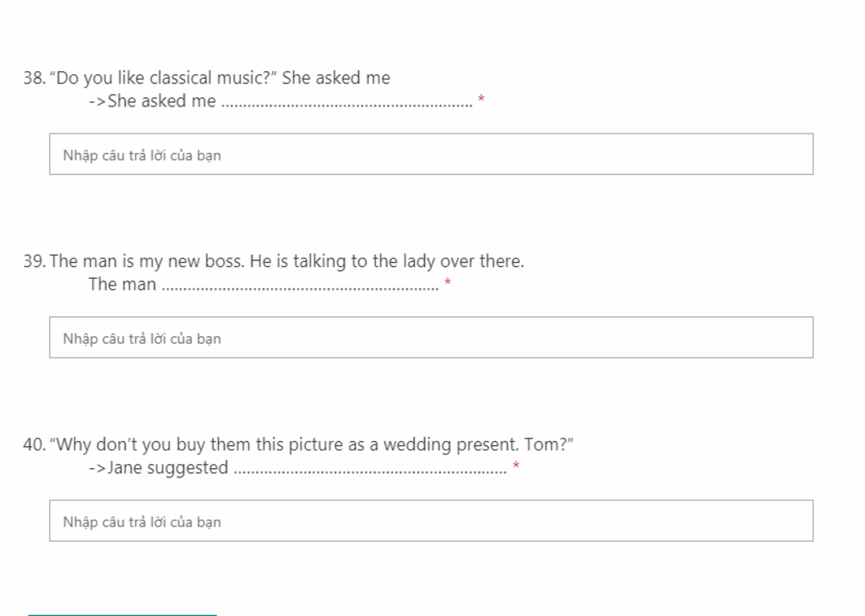Click the 'The man' sentence starter text
The image size is (865, 616).
122,284
